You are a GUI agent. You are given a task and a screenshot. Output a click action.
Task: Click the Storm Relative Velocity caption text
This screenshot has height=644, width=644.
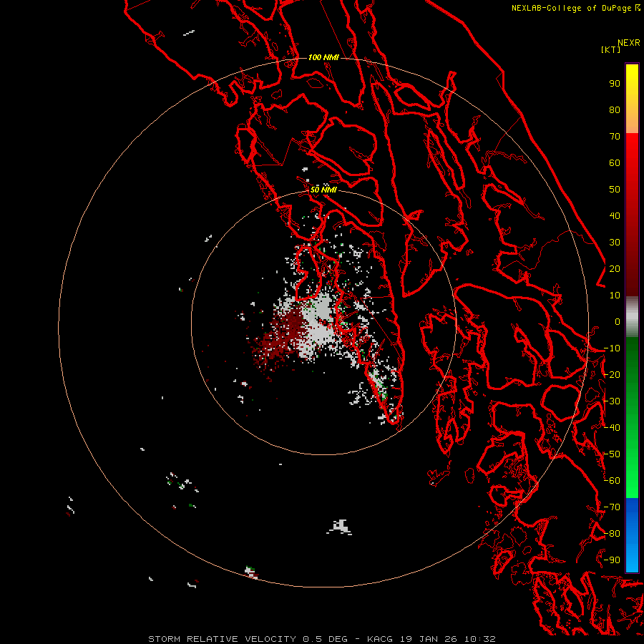tap(322, 639)
